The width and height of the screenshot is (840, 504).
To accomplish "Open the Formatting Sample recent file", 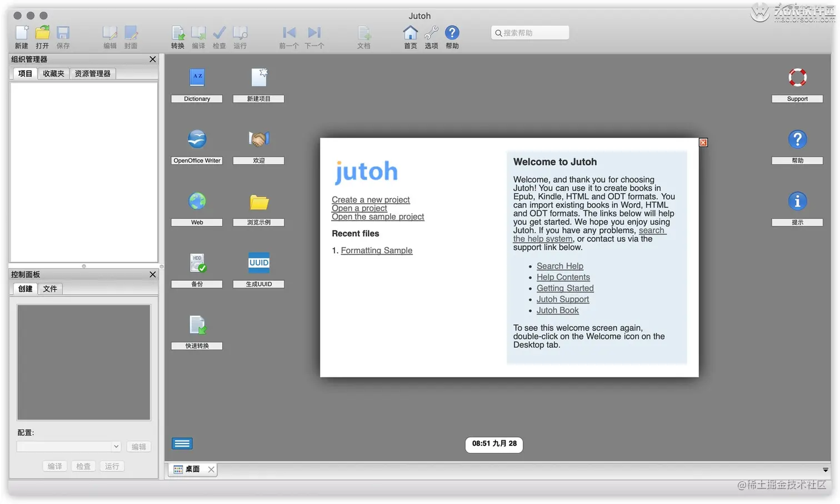I will click(377, 250).
